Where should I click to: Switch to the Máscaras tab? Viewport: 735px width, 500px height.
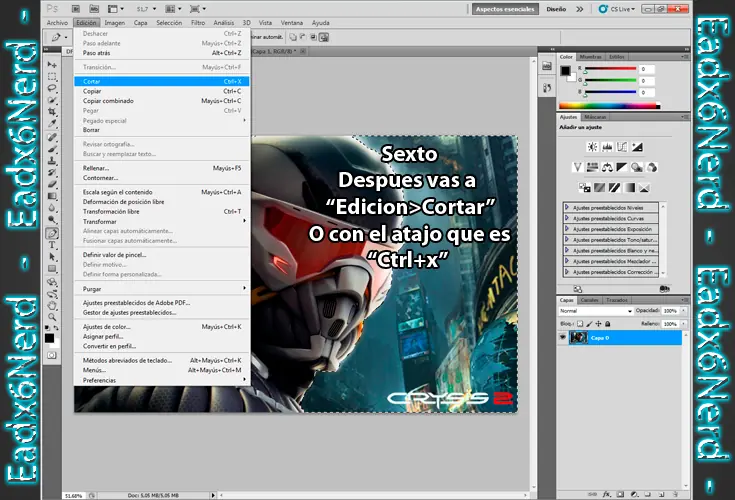(x=595, y=117)
